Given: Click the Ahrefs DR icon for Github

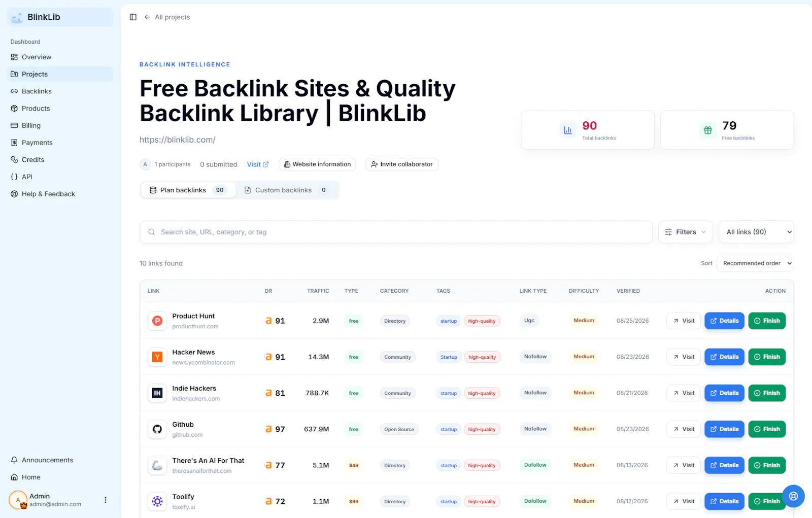Looking at the screenshot, I should 268,429.
